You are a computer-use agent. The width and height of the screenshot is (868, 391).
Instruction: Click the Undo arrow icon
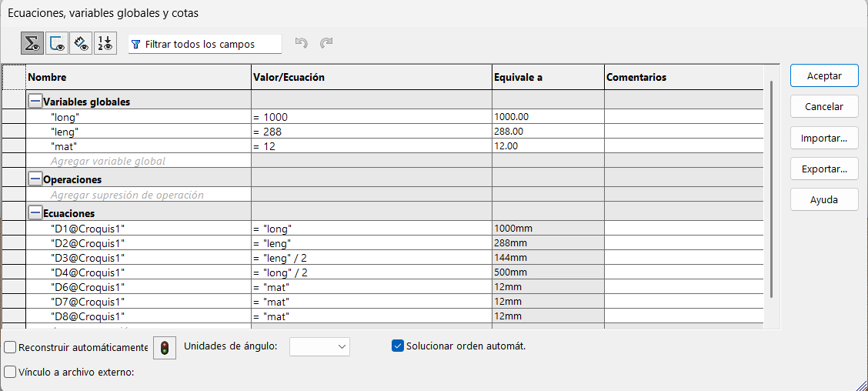coord(302,44)
